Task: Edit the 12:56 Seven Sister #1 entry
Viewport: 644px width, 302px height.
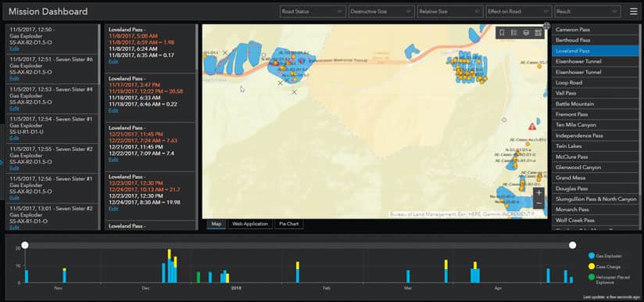Action: coord(14,198)
